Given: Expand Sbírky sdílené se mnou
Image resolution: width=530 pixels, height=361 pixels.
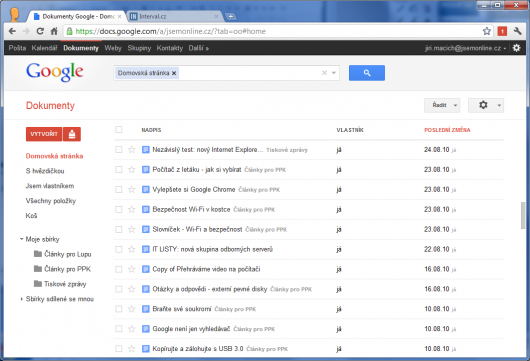Looking at the screenshot, I should (x=22, y=299).
